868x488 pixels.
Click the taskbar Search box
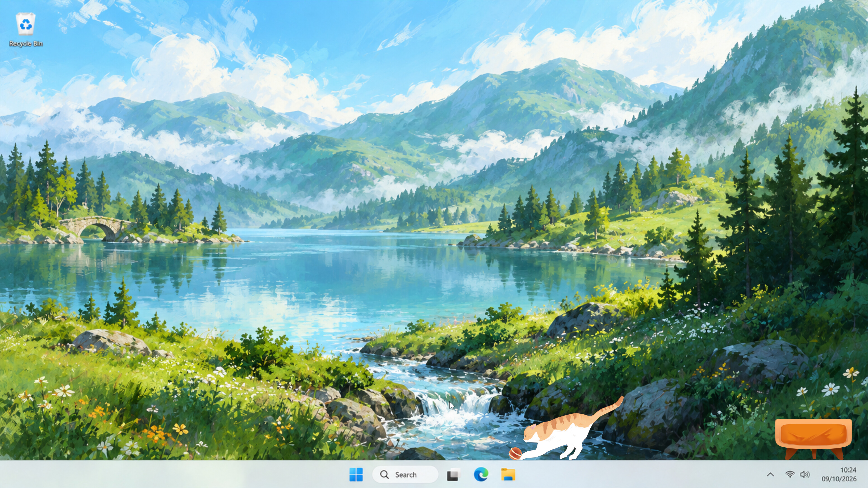pos(405,474)
